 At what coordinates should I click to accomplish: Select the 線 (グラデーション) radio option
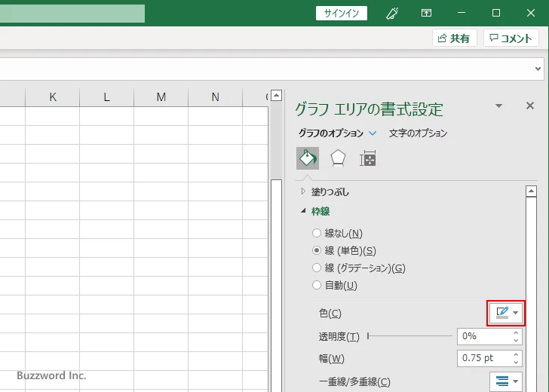[317, 268]
